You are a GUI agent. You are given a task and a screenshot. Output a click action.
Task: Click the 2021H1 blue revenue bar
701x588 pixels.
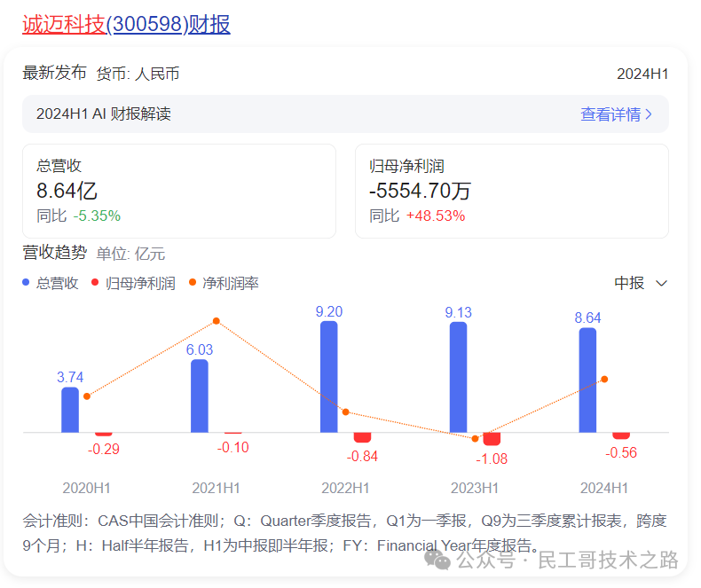pyautogui.click(x=200, y=396)
